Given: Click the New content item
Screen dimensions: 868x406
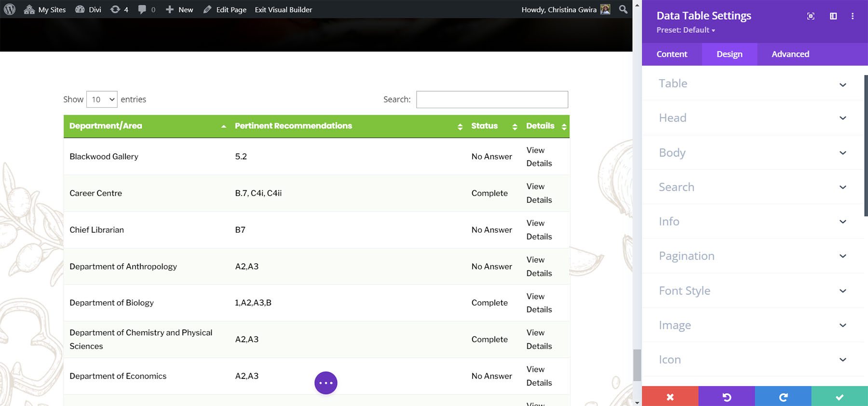Looking at the screenshot, I should [179, 9].
